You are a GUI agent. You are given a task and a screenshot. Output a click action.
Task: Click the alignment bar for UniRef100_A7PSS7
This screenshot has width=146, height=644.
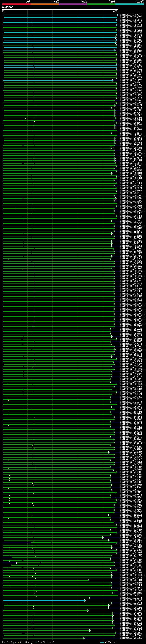tap(60, 32)
